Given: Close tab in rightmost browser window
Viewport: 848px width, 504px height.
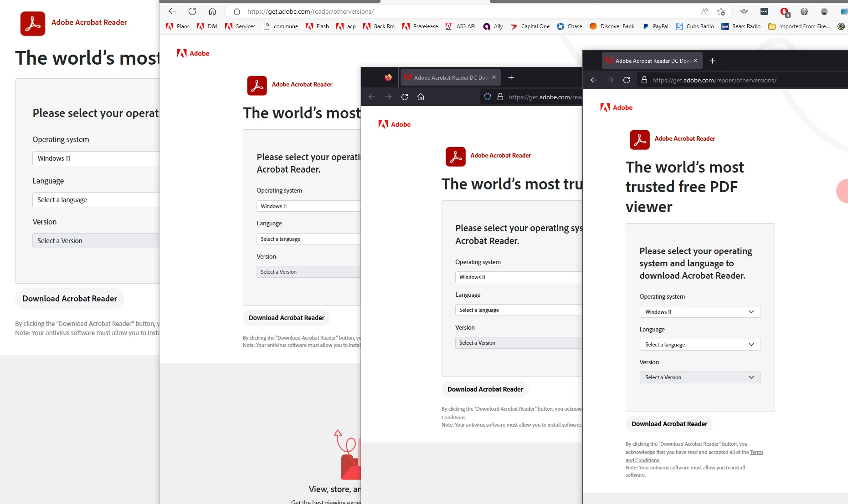Looking at the screenshot, I should pyautogui.click(x=695, y=61).
